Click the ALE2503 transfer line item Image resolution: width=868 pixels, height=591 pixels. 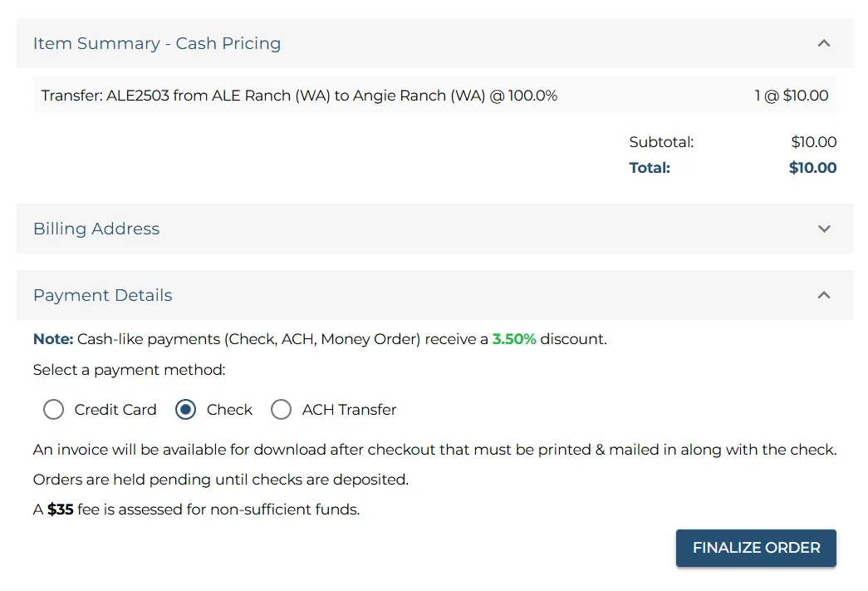coord(299,96)
